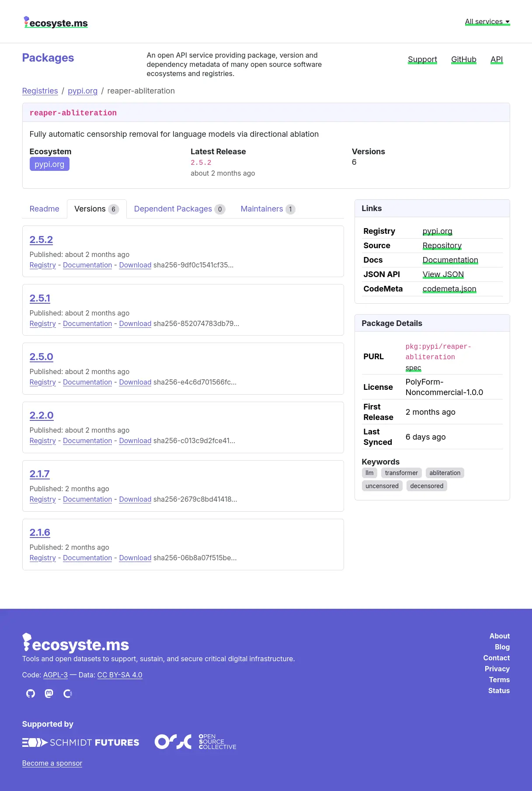Click the ecosyste.ms header logo

pyautogui.click(x=56, y=22)
